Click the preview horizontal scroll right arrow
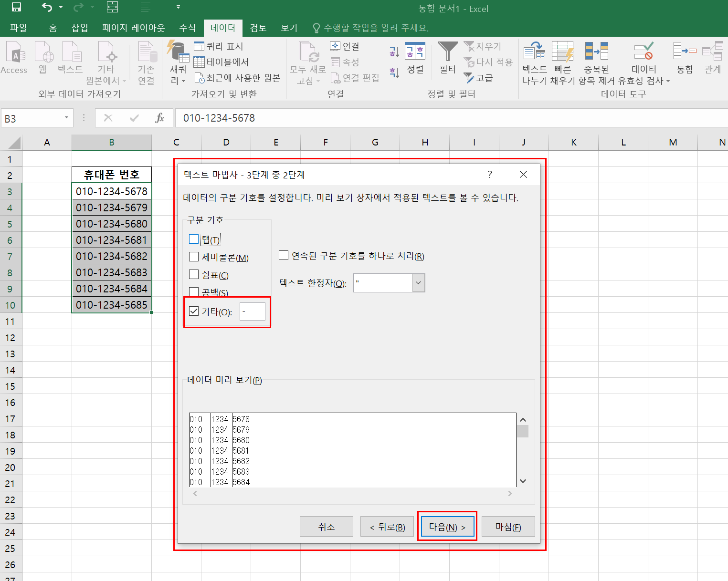The width and height of the screenshot is (728, 581). click(510, 494)
